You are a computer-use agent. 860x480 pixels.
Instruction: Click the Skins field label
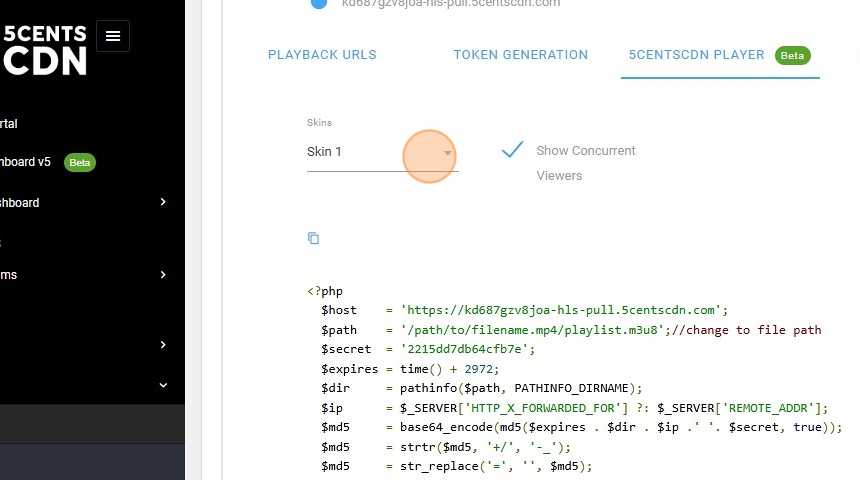click(x=319, y=123)
